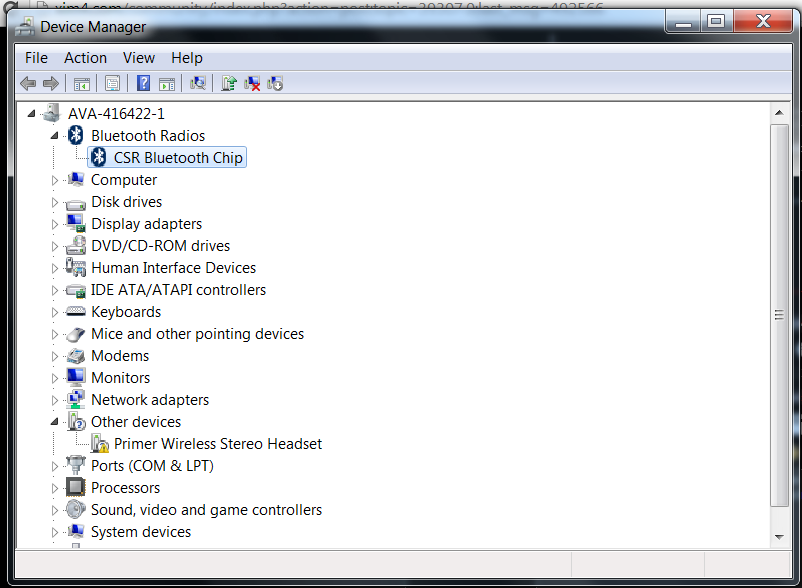Image resolution: width=802 pixels, height=588 pixels.
Task: Click the CSR Bluetooth Chip icon
Action: [99, 157]
